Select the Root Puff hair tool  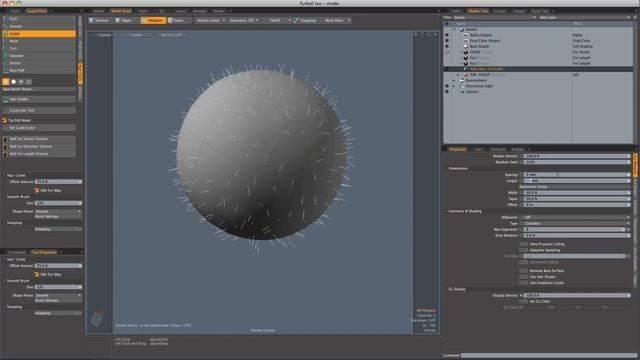click(x=39, y=70)
